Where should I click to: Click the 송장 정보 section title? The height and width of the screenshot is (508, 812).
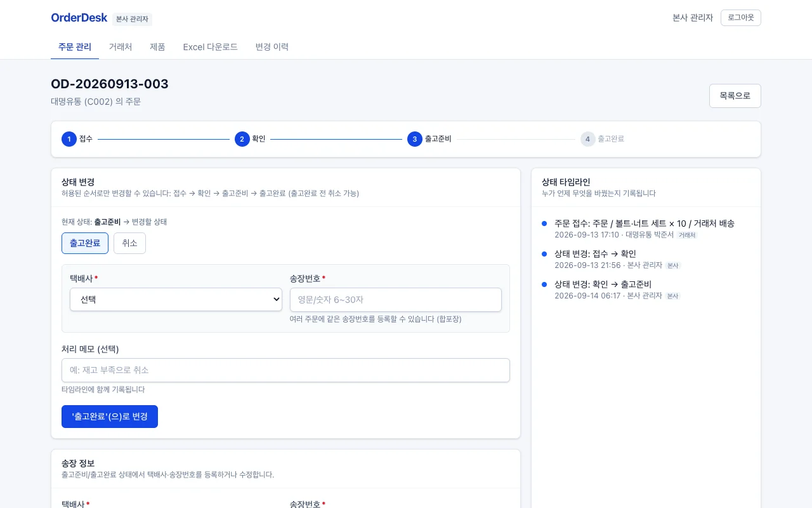(x=78, y=464)
